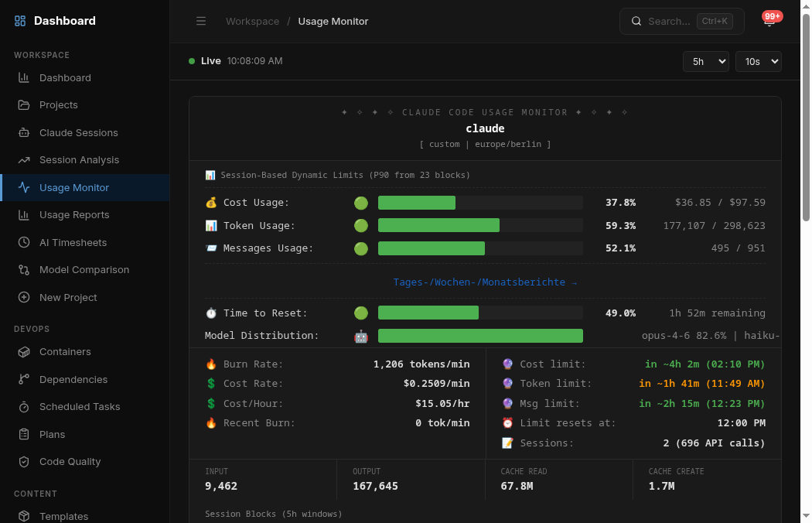The image size is (812, 523).
Task: Open the 5h time range dropdown
Action: [705, 60]
